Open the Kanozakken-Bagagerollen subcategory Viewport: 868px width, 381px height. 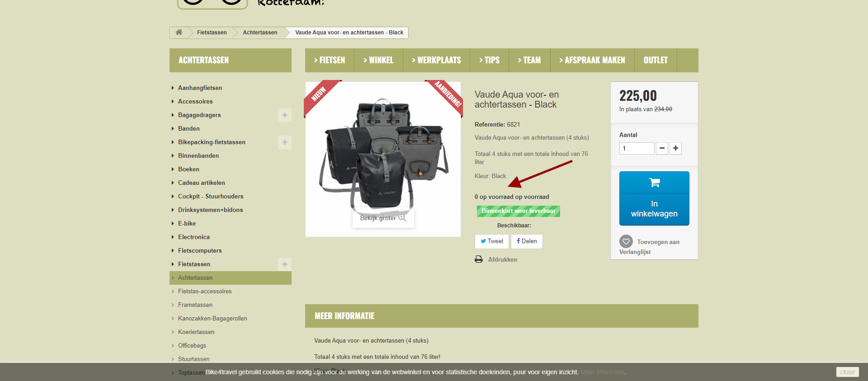(212, 319)
